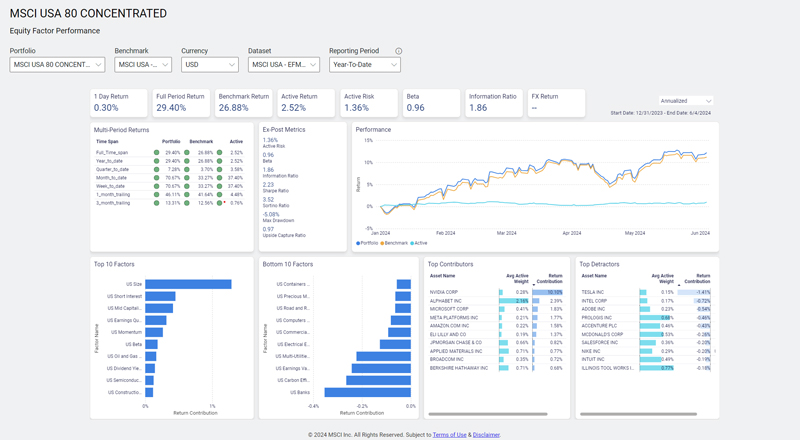Open the Disclaimer link

coord(486,435)
